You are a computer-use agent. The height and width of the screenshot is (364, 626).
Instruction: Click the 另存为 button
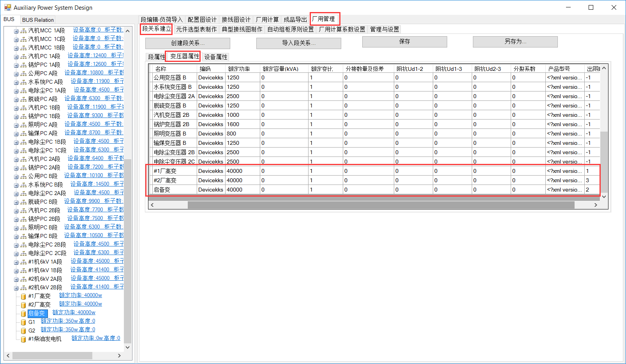tap(515, 41)
